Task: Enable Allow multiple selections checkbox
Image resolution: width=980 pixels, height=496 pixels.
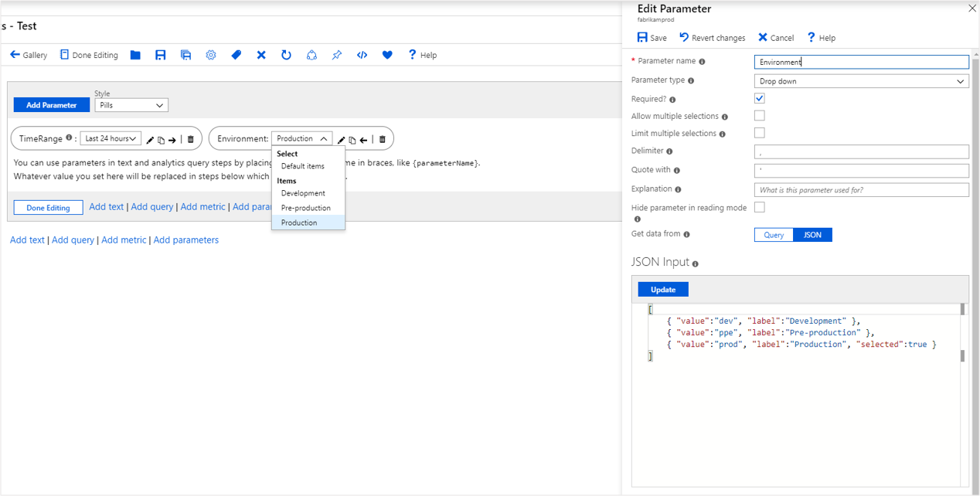Action: pos(760,116)
